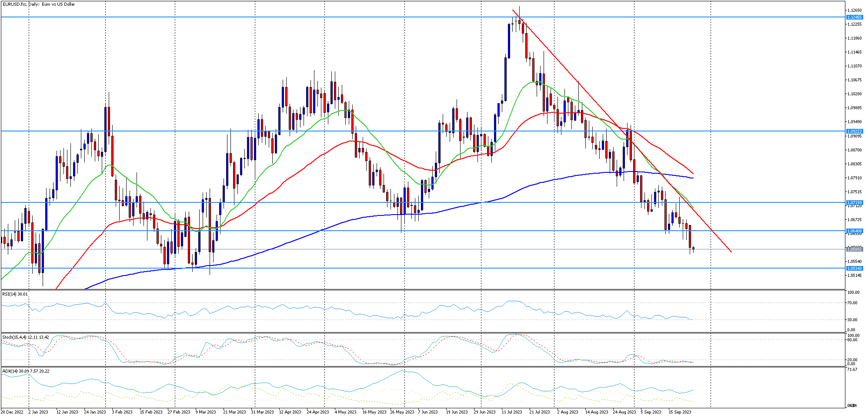Click the "11 Jul 2023" date label
The width and height of the screenshot is (868, 417).
(512, 412)
